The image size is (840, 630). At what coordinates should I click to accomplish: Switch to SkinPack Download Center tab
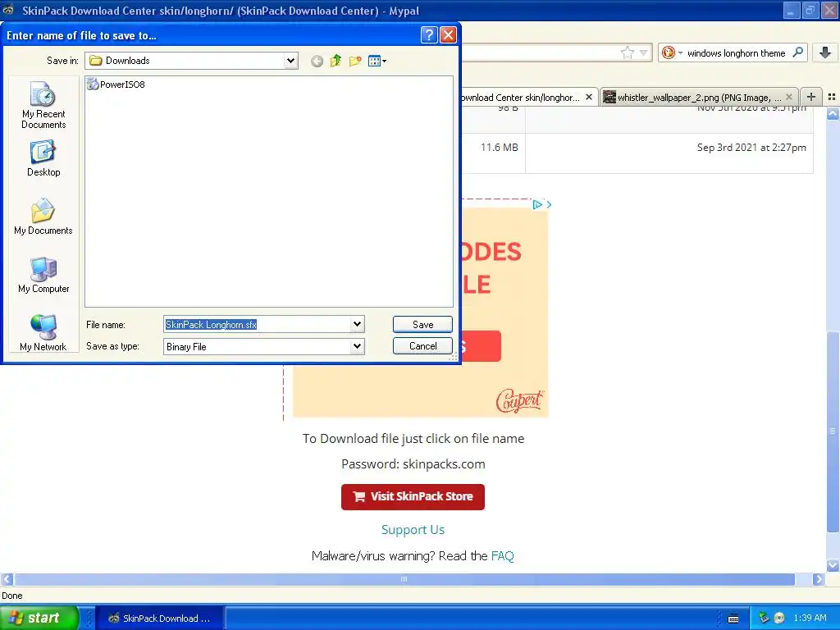[x=519, y=98]
